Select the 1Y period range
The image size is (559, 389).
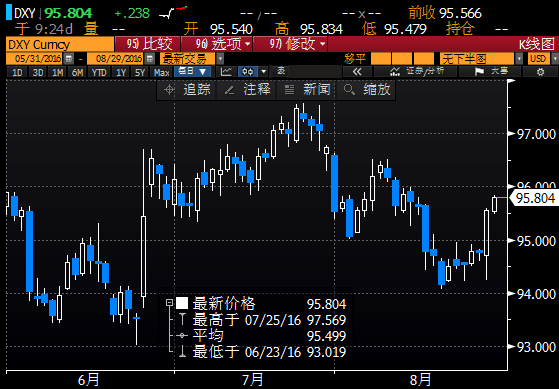(120, 72)
